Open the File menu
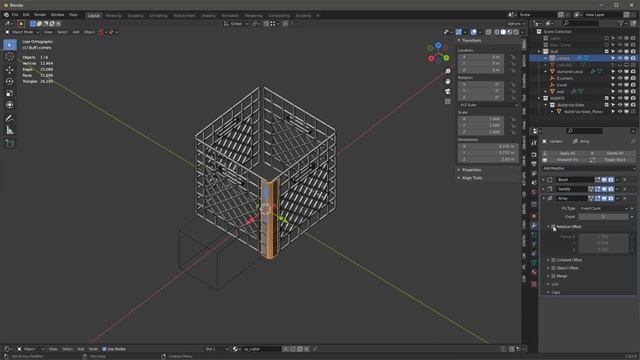 15,15
